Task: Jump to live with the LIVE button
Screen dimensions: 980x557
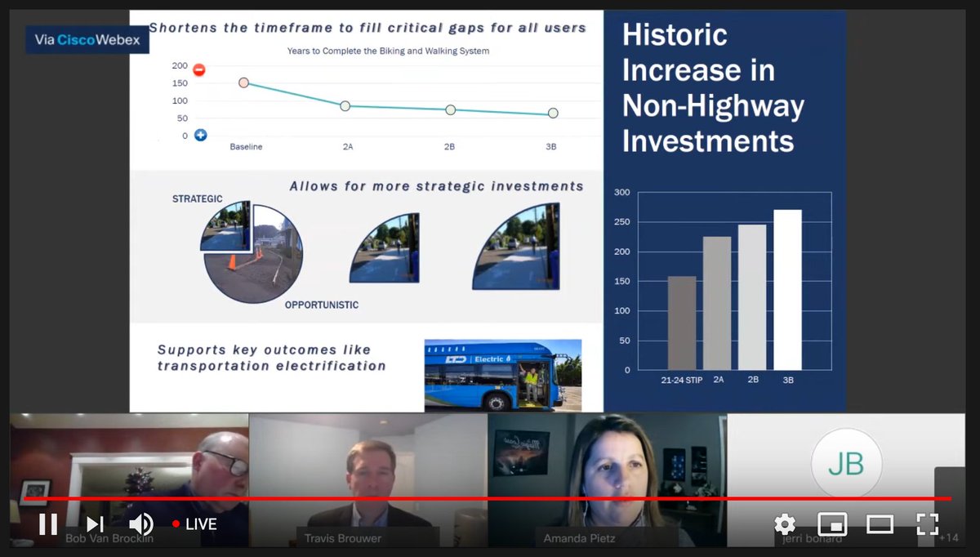Action: click(x=194, y=524)
